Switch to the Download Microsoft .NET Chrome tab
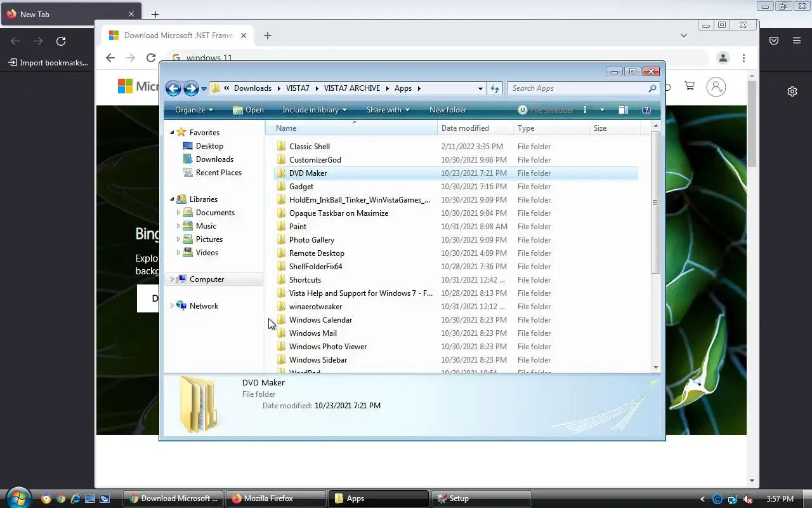The width and height of the screenshot is (812, 508). 179,36
